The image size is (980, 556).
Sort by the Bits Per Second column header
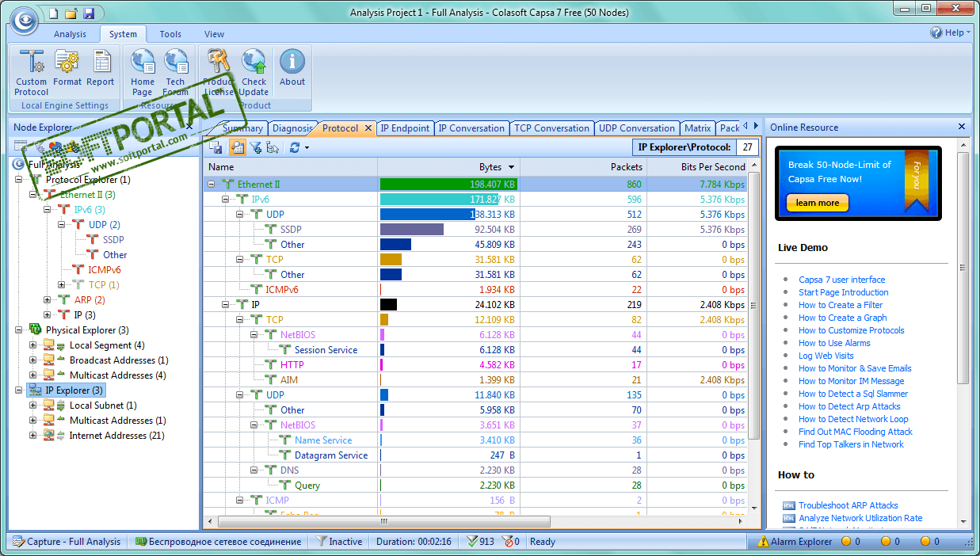tap(697, 167)
